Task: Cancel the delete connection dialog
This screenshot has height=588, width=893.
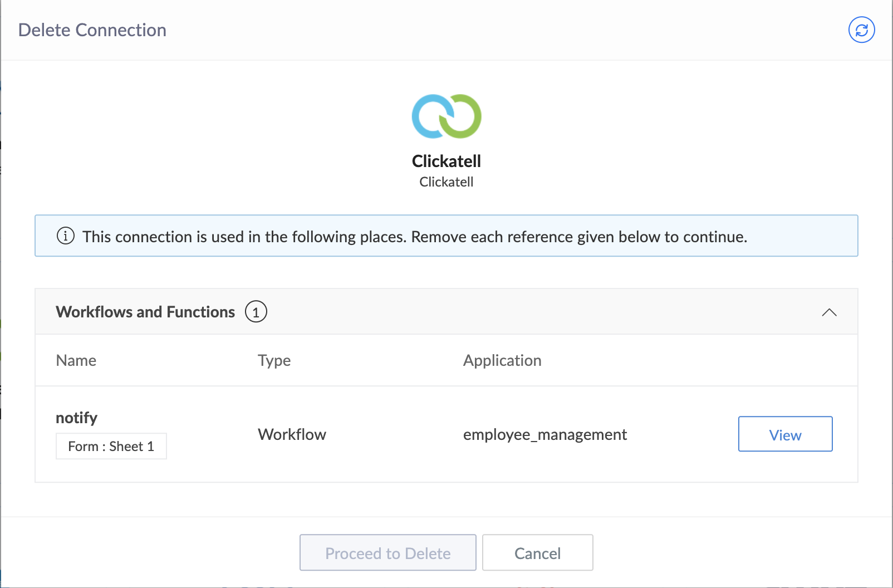Action: tap(538, 553)
